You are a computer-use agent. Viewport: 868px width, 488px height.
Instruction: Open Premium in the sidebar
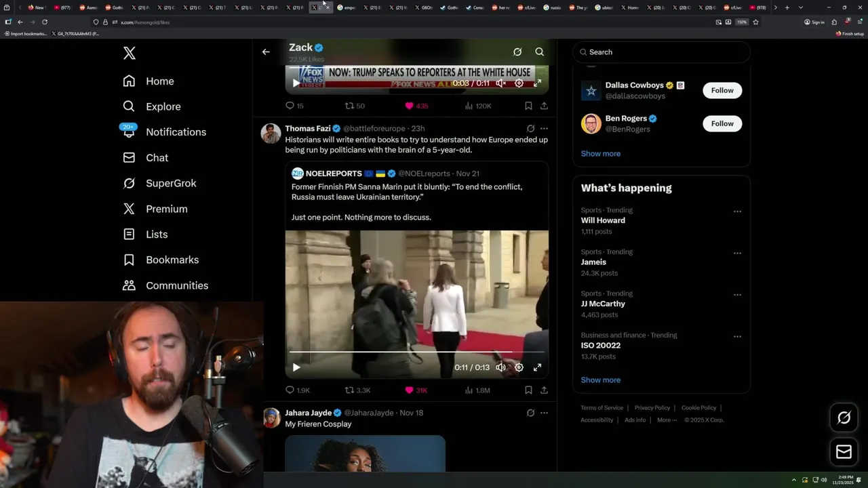click(x=155, y=209)
